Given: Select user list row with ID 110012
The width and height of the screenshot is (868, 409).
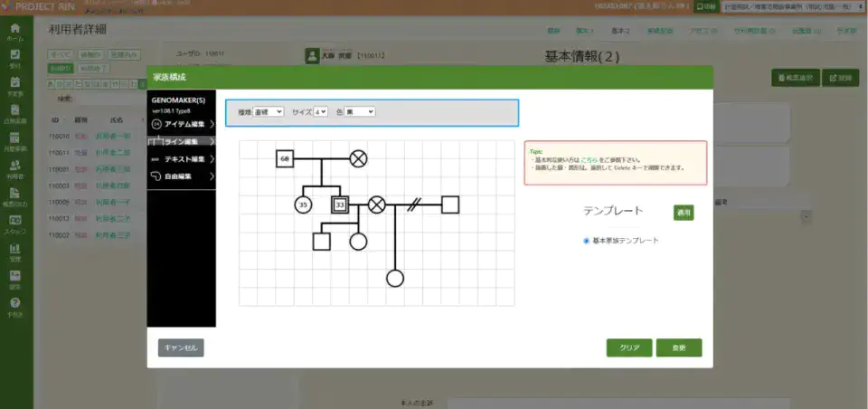Looking at the screenshot, I should pyautogui.click(x=98, y=218).
